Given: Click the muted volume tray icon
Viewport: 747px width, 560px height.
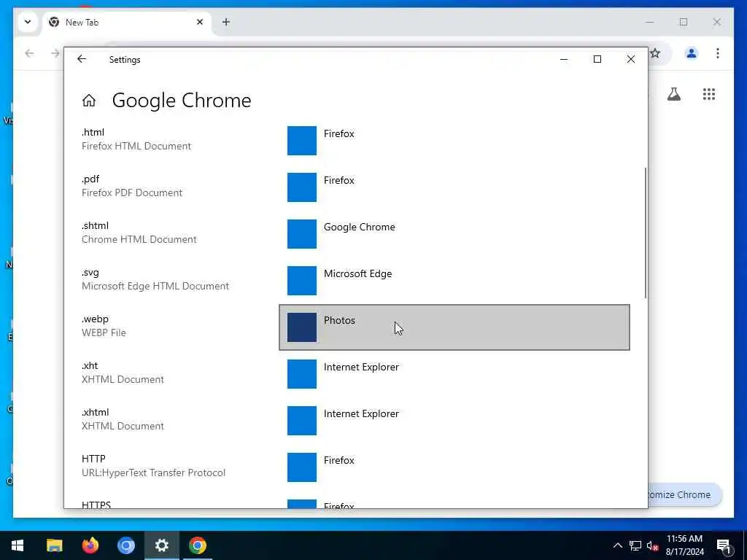Looking at the screenshot, I should [652, 545].
